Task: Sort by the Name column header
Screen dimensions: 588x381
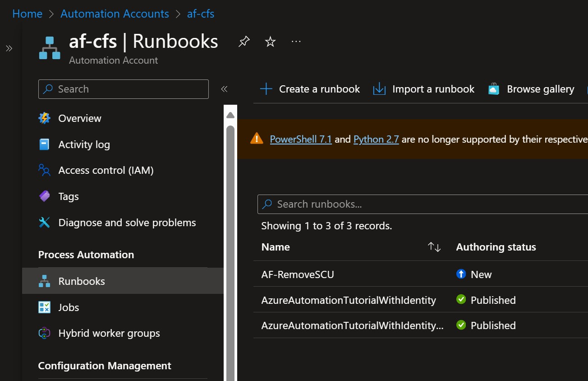Action: 276,247
